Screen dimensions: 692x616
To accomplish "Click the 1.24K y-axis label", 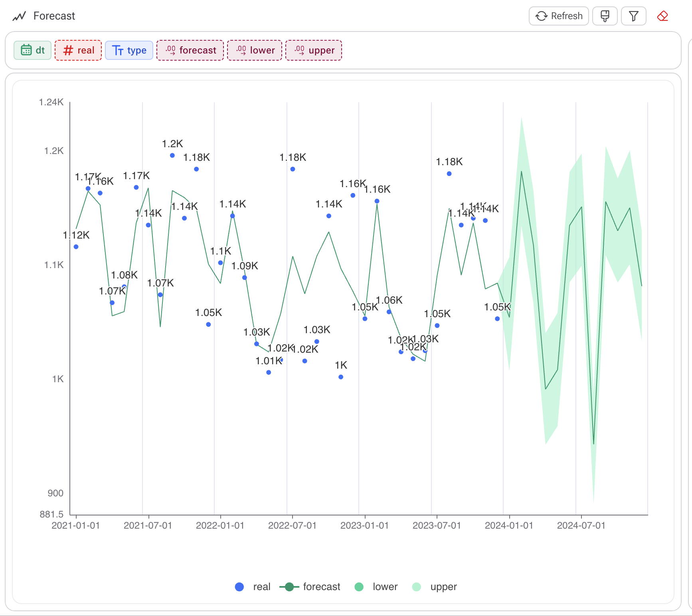I will [x=51, y=102].
